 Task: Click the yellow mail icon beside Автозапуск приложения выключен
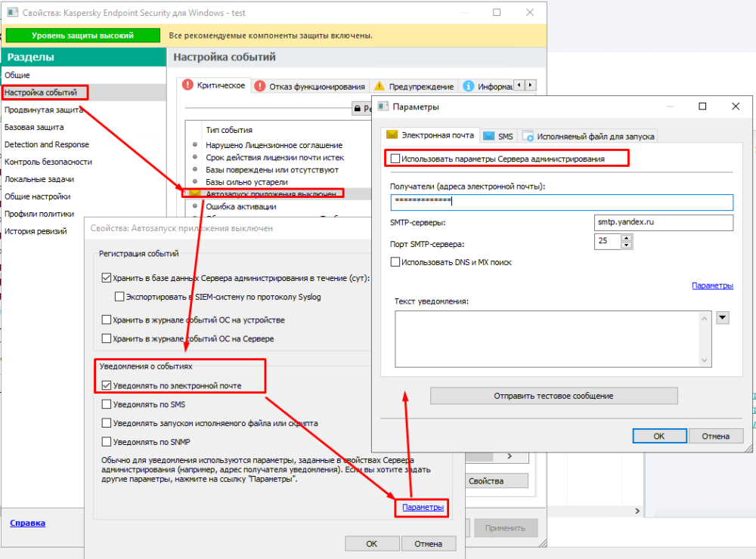(x=195, y=193)
